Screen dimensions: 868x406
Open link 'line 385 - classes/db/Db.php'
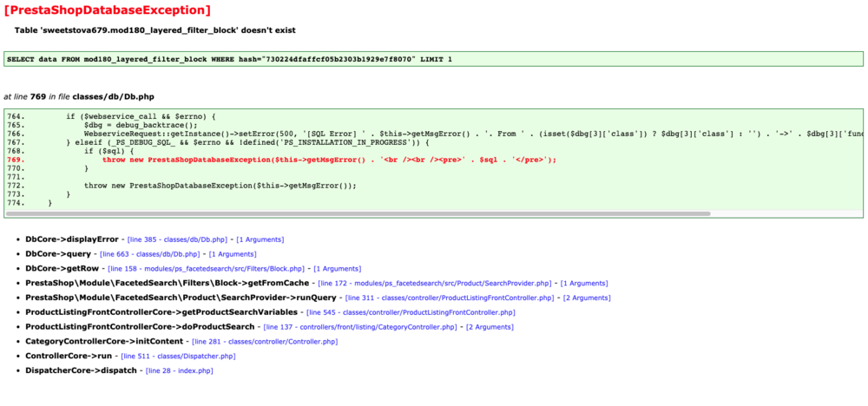tap(177, 239)
